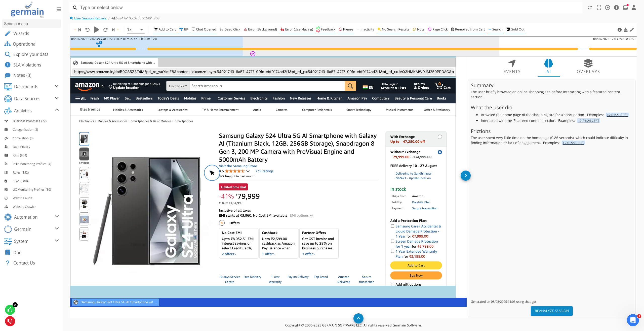Open fullscreen mode icon in top bar
The width and height of the screenshot is (644, 331).
click(x=599, y=8)
